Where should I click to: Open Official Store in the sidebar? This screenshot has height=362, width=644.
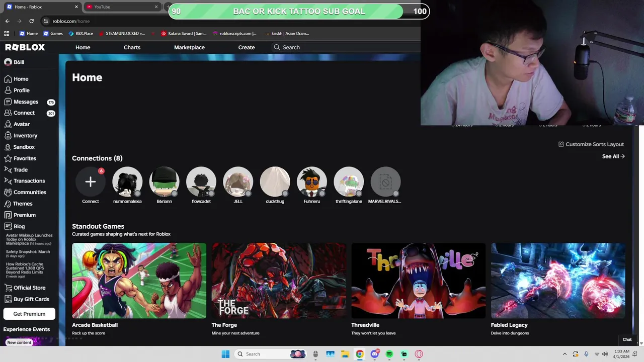click(25, 288)
